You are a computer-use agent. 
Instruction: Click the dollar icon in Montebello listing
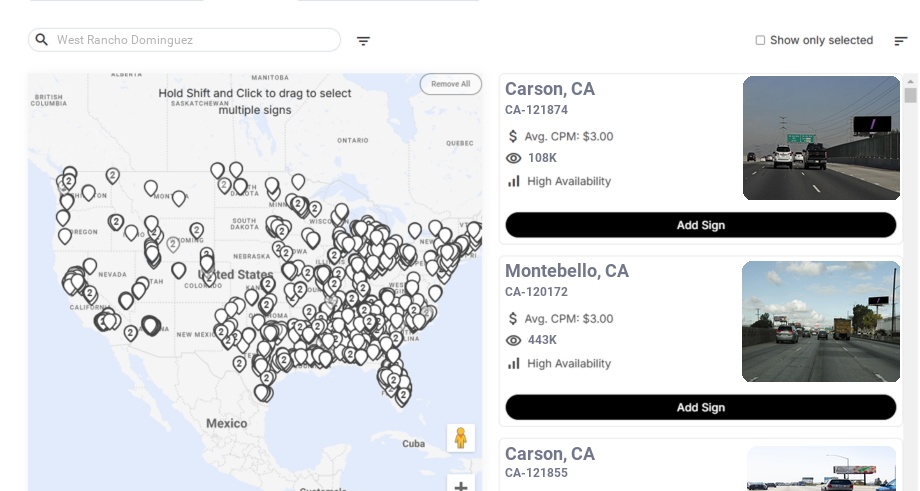[514, 318]
